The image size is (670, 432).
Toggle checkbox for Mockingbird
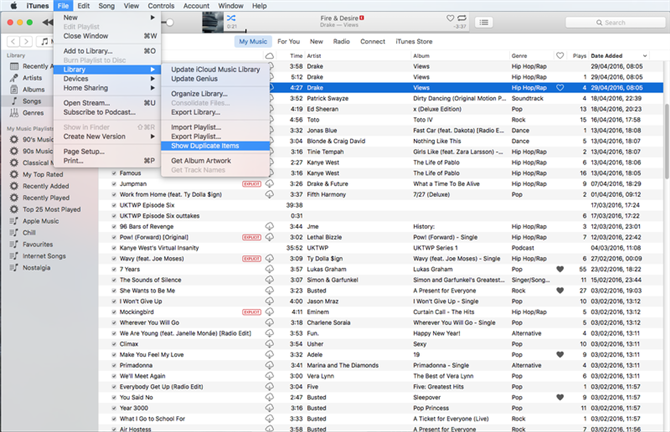pyautogui.click(x=114, y=312)
